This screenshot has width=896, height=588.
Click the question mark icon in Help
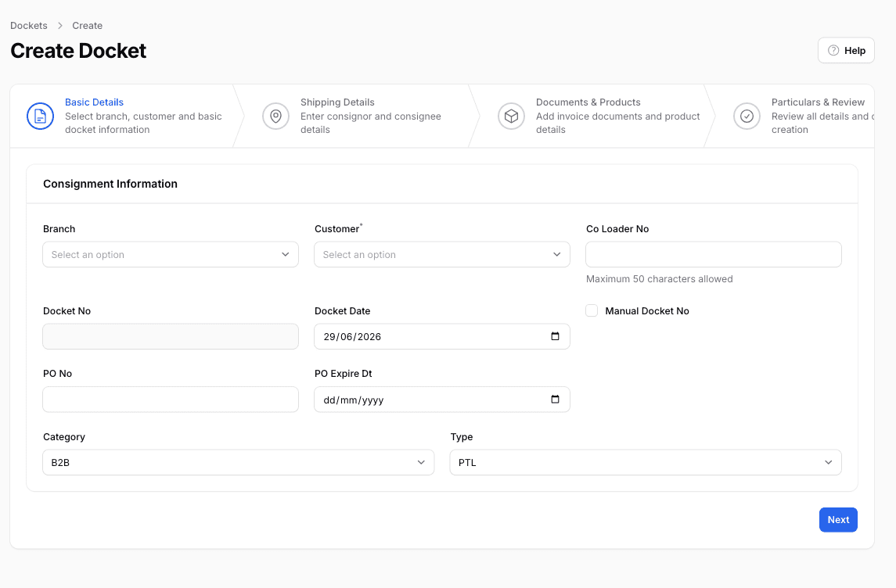833,50
